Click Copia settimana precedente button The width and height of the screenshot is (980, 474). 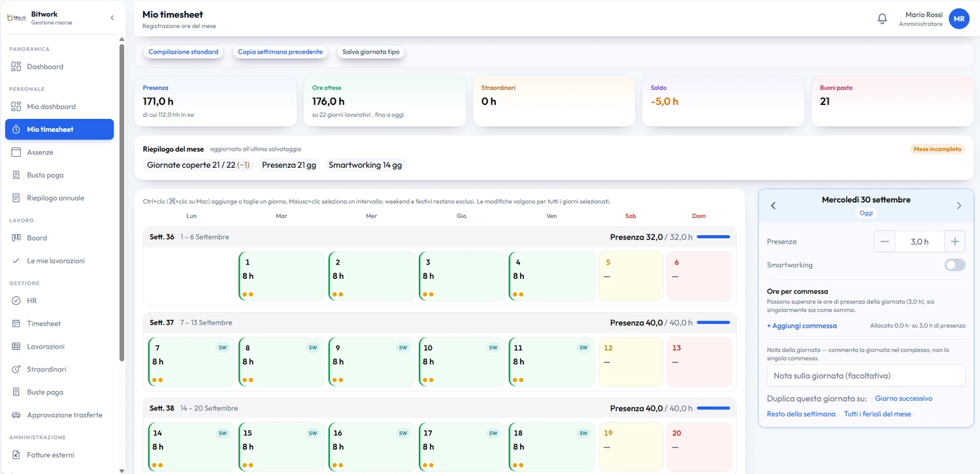pyautogui.click(x=280, y=52)
